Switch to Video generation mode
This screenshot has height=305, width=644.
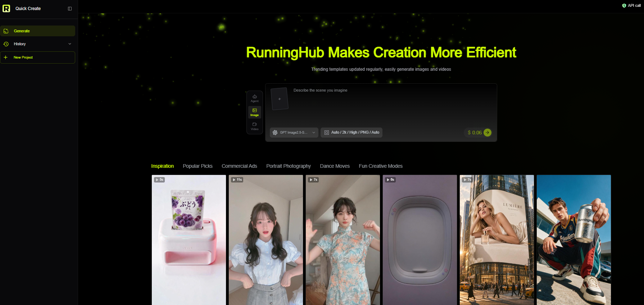pos(255,126)
